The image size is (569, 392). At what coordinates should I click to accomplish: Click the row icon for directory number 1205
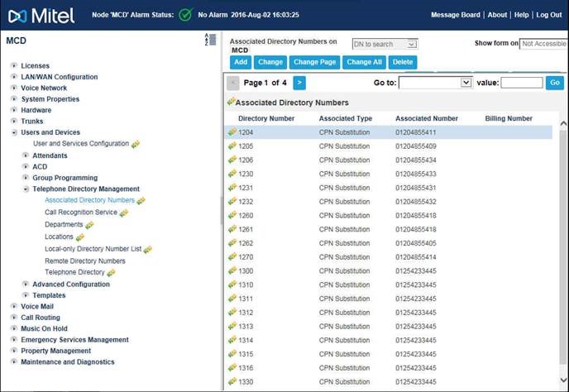232,146
